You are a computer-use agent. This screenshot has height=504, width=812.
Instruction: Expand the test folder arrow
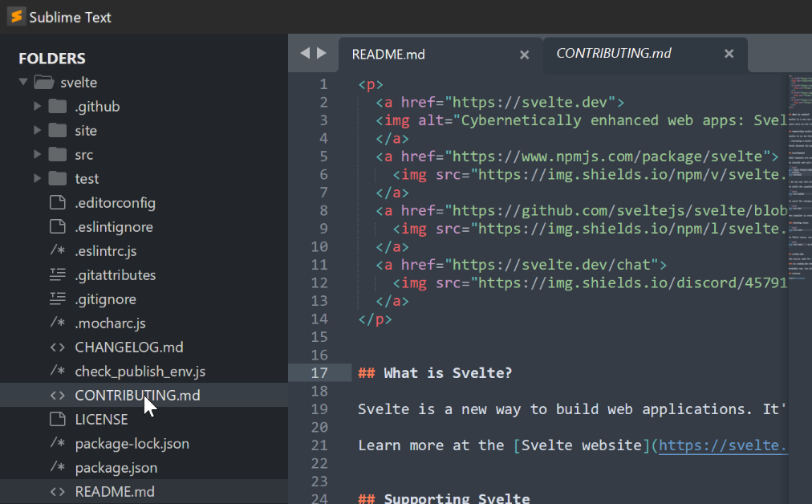37,178
